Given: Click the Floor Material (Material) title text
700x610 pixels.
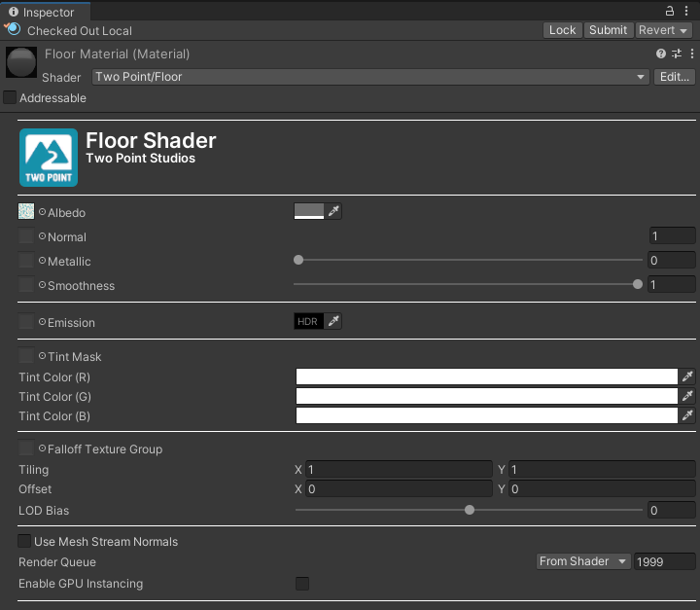Looking at the screenshot, I should [117, 54].
